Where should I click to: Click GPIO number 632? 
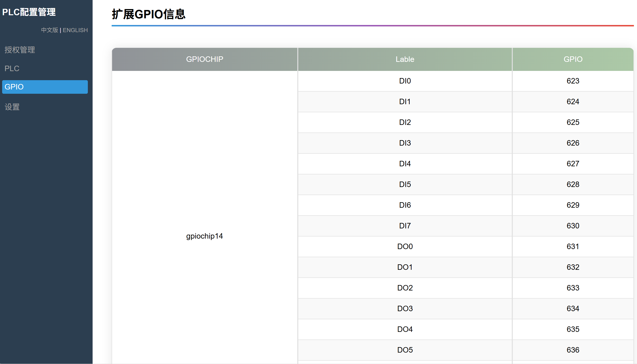click(573, 267)
